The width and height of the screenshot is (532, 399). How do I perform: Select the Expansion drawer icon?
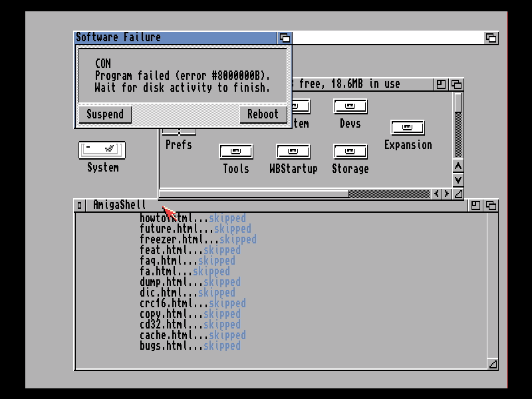tap(408, 128)
